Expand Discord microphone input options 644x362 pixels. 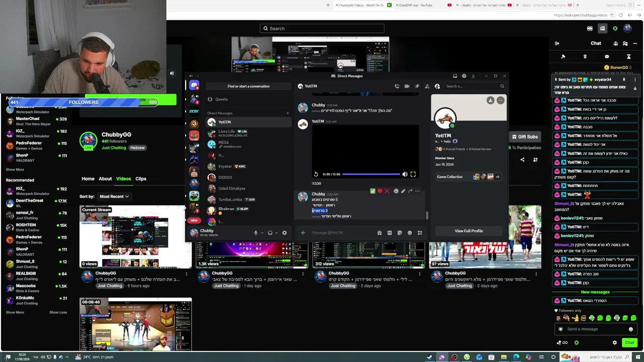pos(262,233)
